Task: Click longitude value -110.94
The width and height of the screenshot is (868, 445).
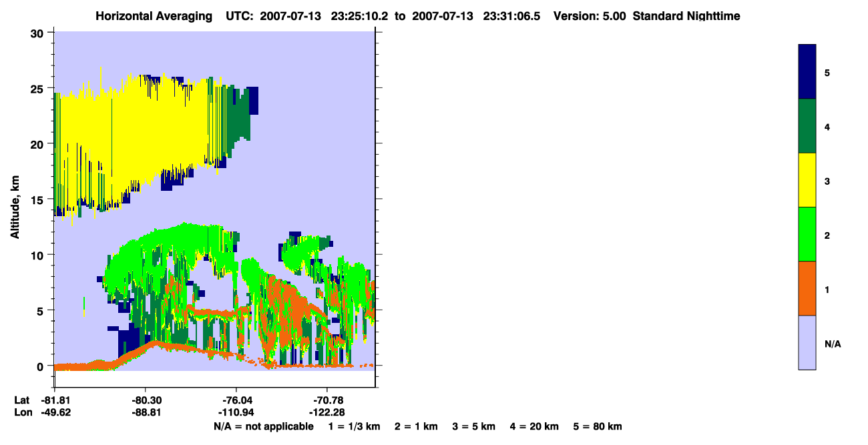Action: click(x=238, y=412)
